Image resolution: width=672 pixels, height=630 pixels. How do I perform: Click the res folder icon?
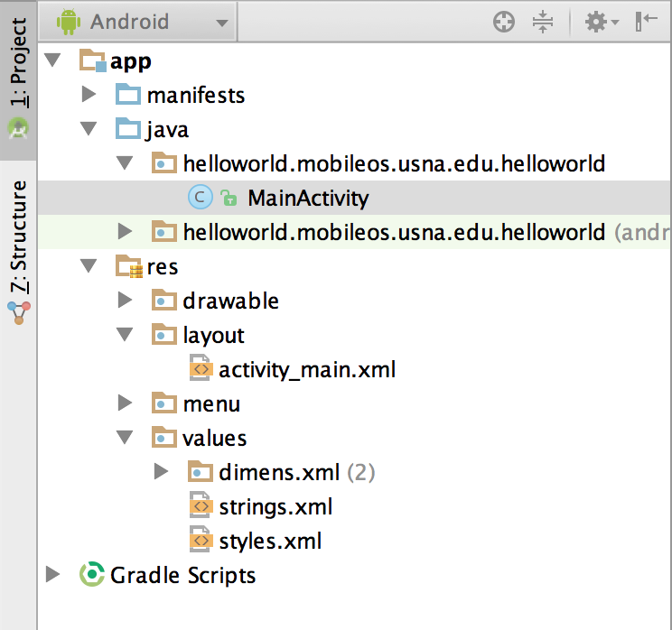[128, 266]
